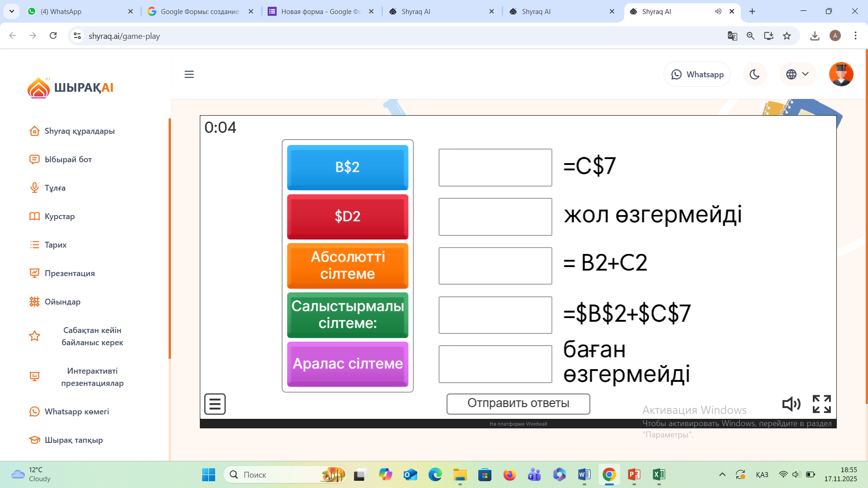Click Google Translate icon in address bar
The image size is (868, 488).
pyautogui.click(x=732, y=36)
